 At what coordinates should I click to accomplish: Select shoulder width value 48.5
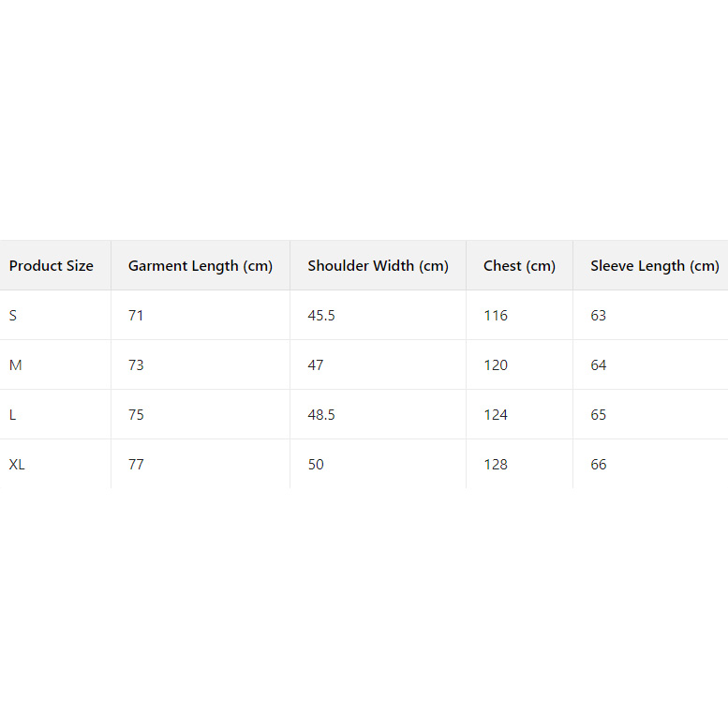point(321,415)
